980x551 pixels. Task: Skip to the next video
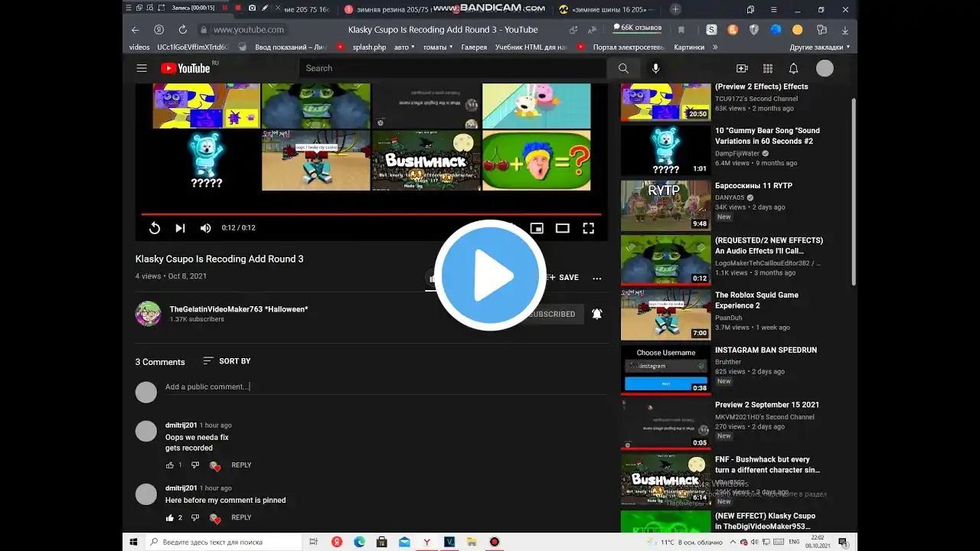click(x=180, y=228)
